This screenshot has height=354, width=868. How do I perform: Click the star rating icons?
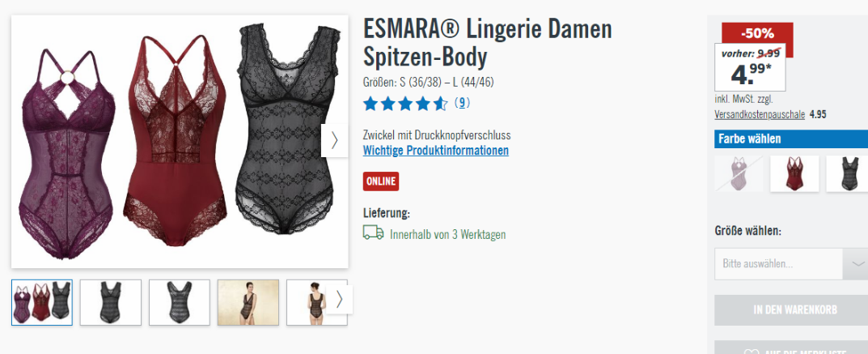(405, 104)
